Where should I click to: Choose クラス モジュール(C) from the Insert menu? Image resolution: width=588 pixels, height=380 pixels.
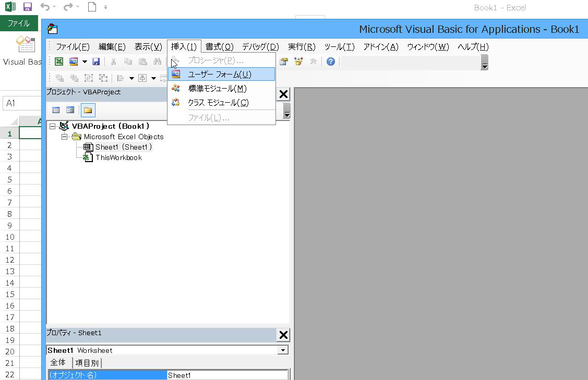[221, 103]
